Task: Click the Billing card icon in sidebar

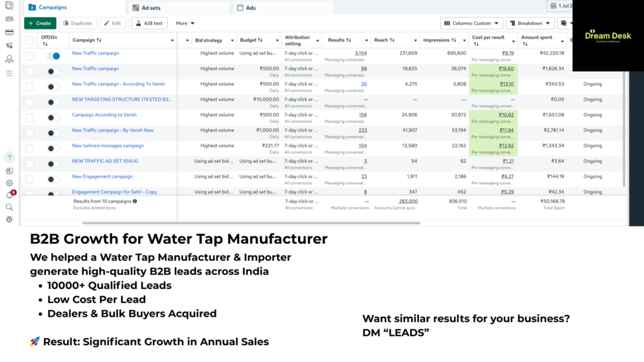Action: pos(9,32)
